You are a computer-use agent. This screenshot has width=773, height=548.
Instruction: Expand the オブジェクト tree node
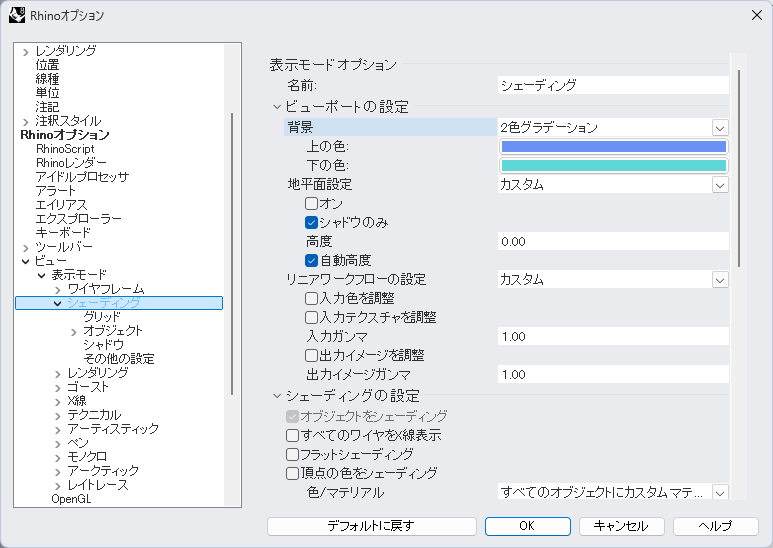73,332
